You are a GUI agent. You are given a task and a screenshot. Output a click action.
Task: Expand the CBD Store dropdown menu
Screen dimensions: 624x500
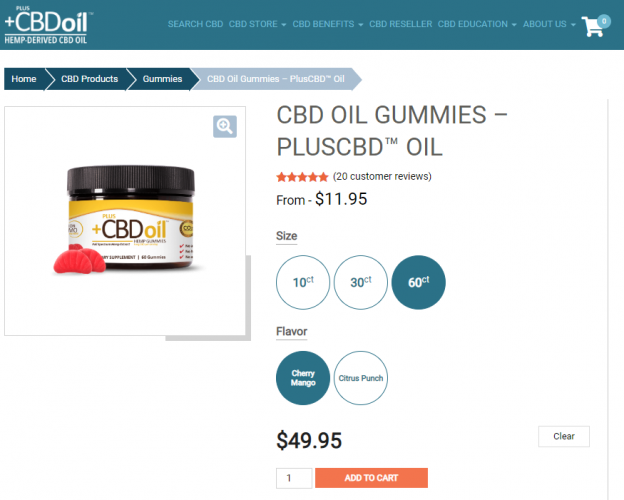point(257,24)
